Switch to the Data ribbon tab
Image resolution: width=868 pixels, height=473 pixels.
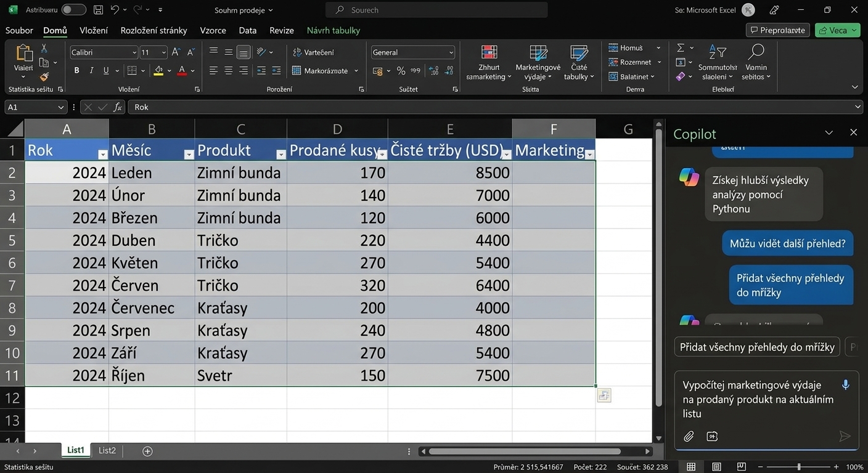click(248, 30)
